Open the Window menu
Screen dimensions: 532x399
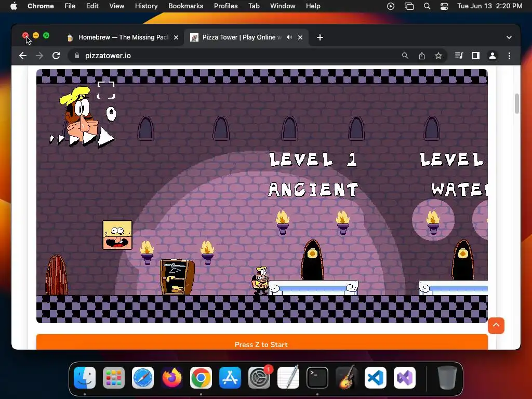283,6
